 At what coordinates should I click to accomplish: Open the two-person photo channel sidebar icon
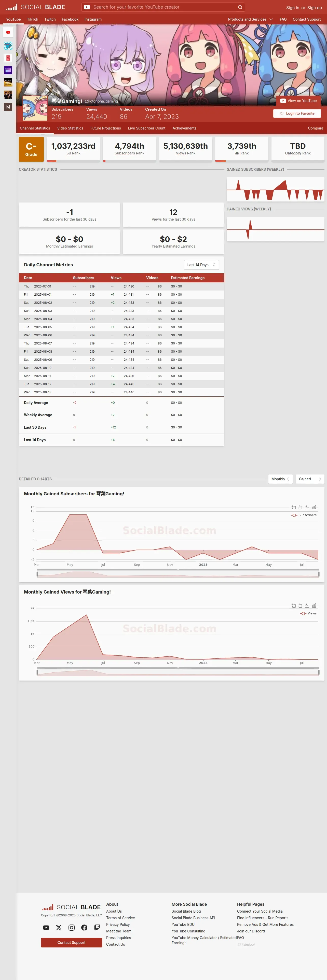coord(8,94)
